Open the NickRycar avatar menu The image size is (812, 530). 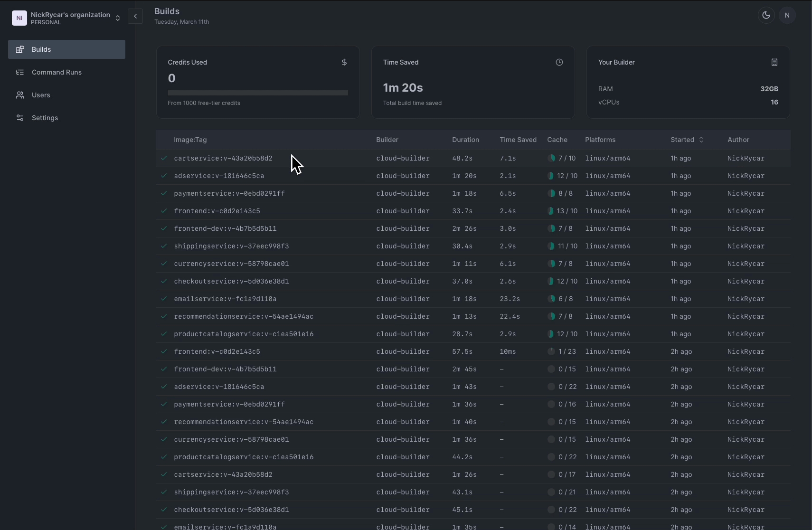tap(788, 15)
